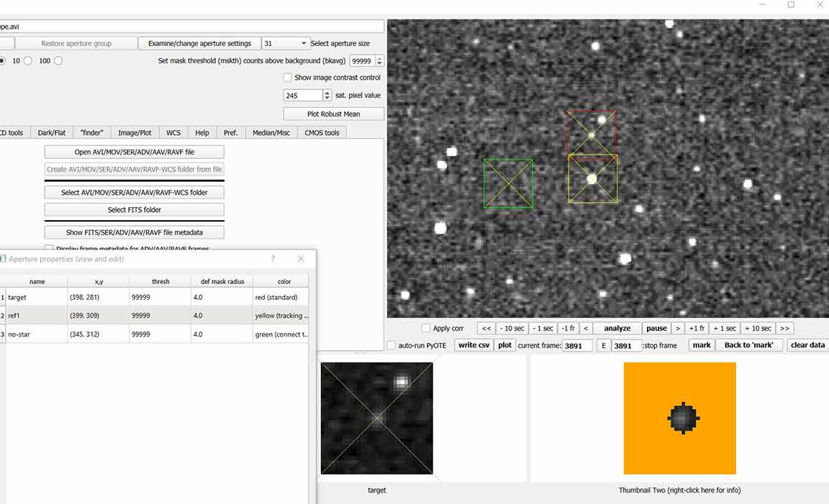Step forward 10 sec
Viewport: 829px width, 504px height.
click(758, 328)
